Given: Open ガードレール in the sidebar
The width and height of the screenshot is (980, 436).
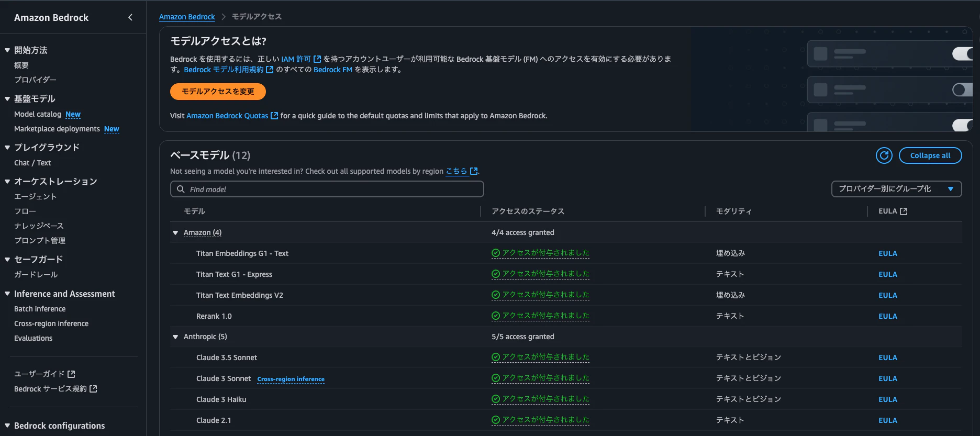Looking at the screenshot, I should [x=36, y=274].
